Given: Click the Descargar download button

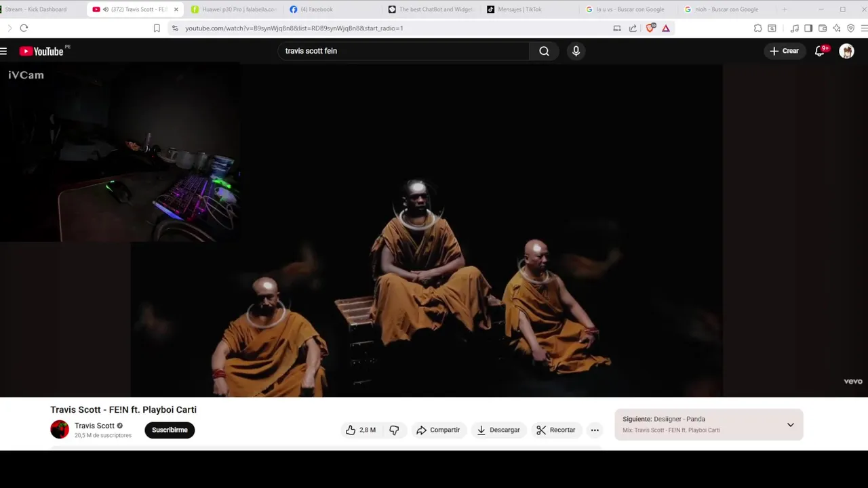Looking at the screenshot, I should click(x=498, y=430).
